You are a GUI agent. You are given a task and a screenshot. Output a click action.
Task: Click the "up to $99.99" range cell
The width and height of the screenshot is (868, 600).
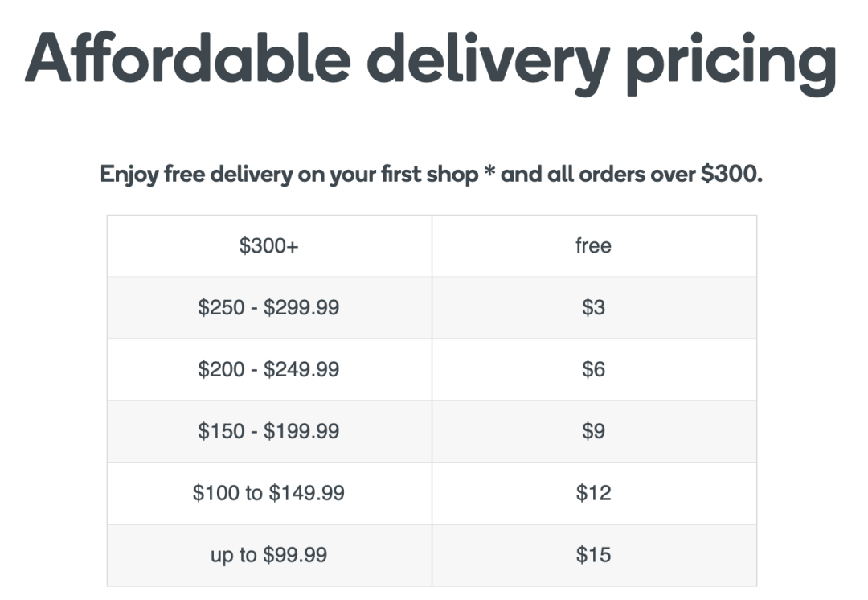(x=268, y=555)
